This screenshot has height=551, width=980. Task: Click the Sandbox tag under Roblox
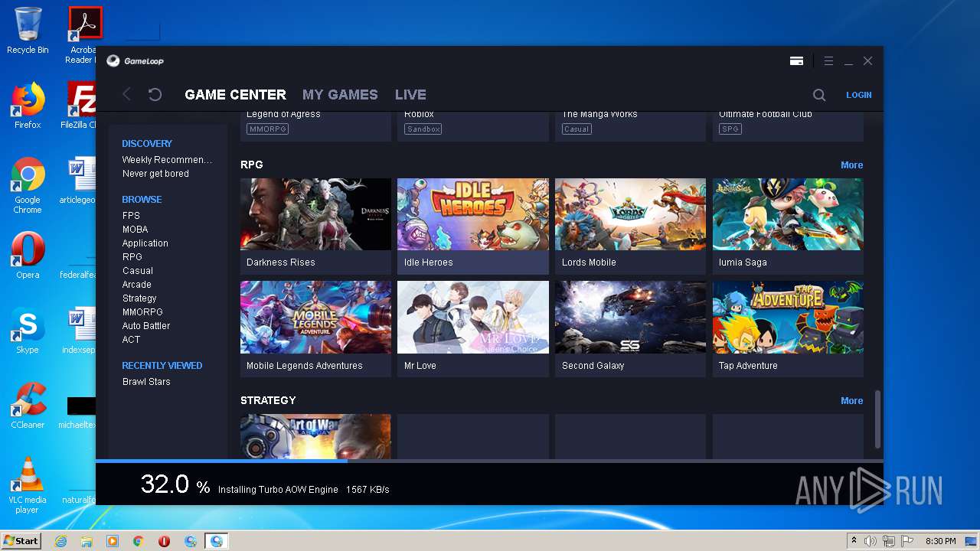tap(423, 129)
